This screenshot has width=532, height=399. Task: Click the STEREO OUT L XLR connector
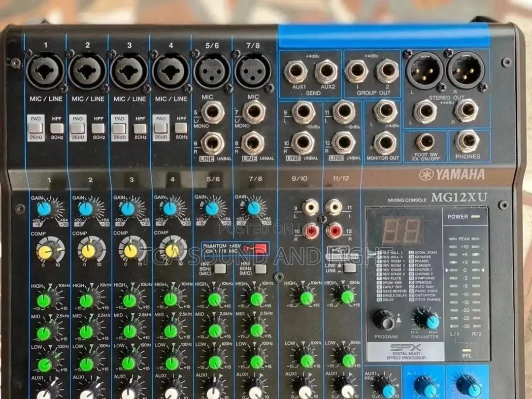tap(425, 70)
